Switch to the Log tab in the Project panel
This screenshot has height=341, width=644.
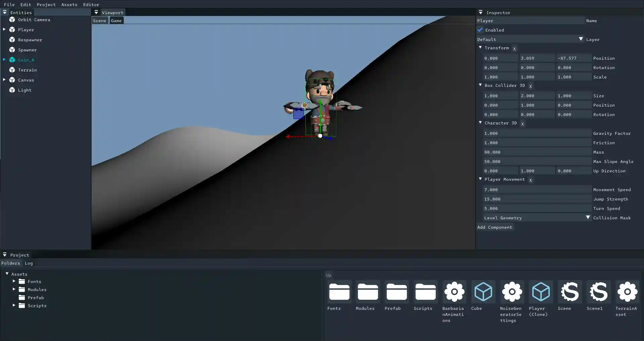pyautogui.click(x=29, y=263)
